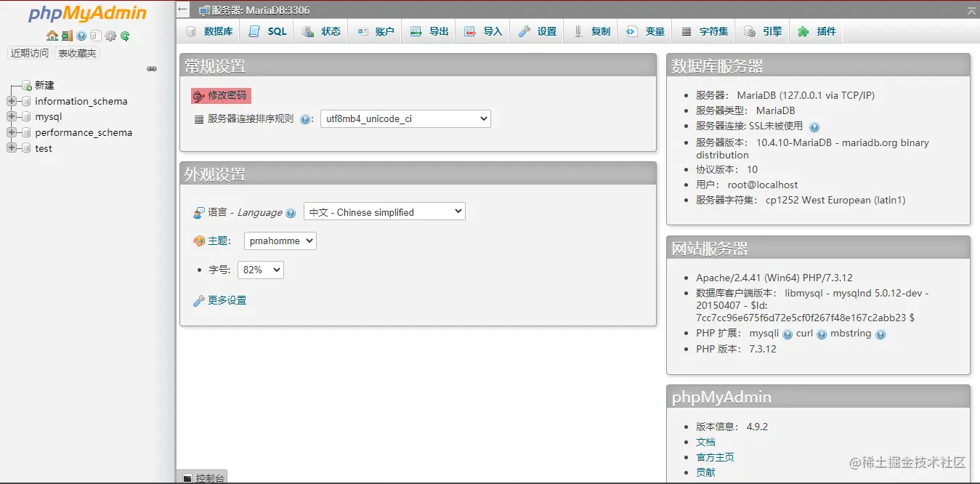
Task: Click the wrench icon before 更多设置
Action: 198,301
